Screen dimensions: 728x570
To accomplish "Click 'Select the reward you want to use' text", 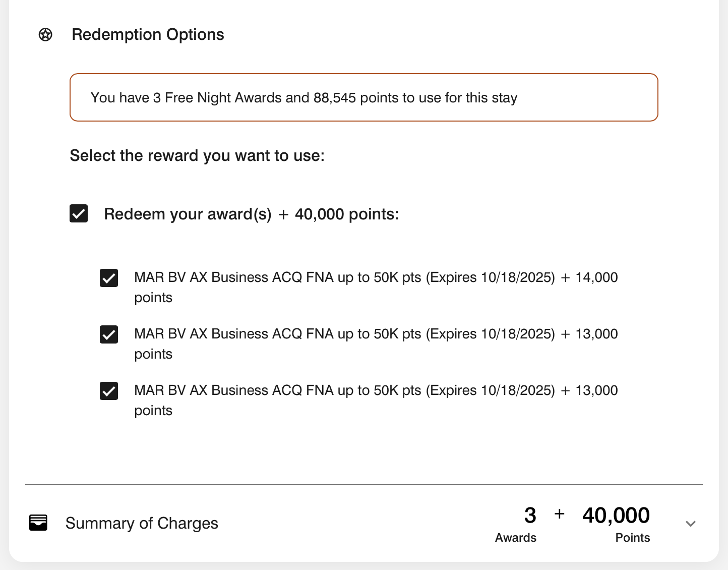I will [x=197, y=155].
